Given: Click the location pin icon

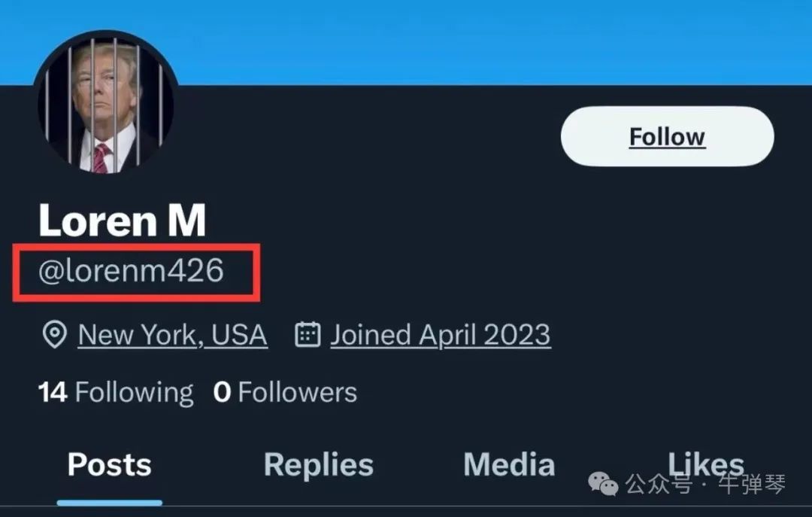Looking at the screenshot, I should coord(53,335).
